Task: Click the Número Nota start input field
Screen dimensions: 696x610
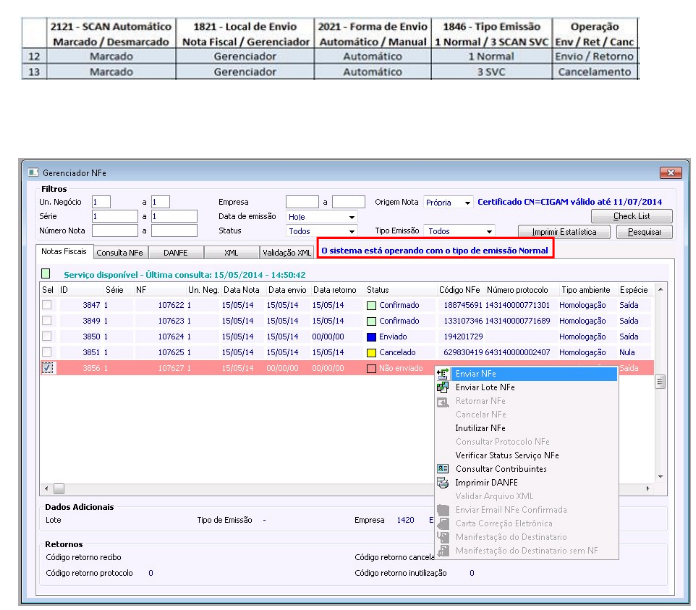Action: click(x=115, y=231)
